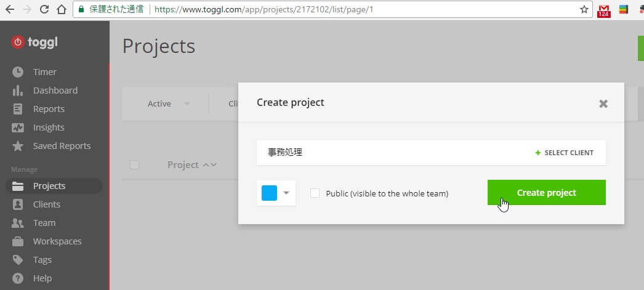Pick the blue project color swatch
Image resolution: width=644 pixels, height=290 pixels.
pyautogui.click(x=270, y=193)
